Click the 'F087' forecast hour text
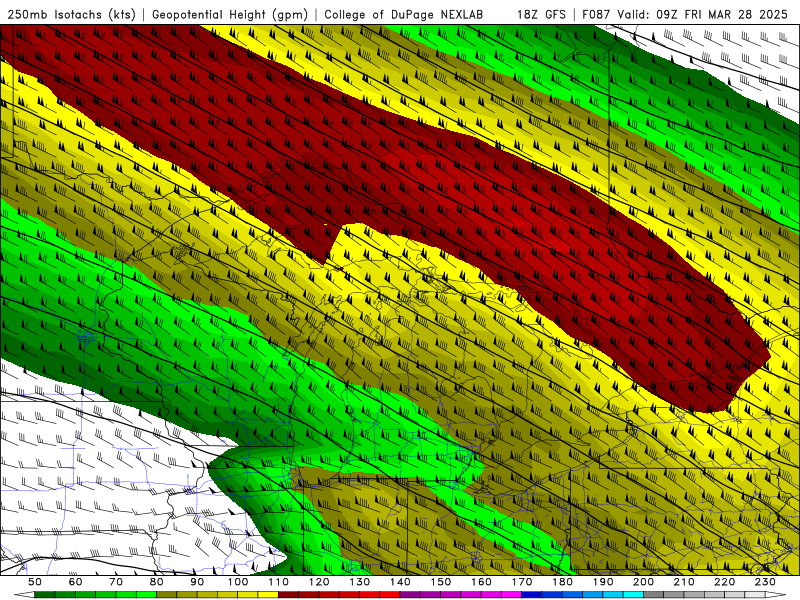Screen dimensions: 800x600 click(x=596, y=14)
